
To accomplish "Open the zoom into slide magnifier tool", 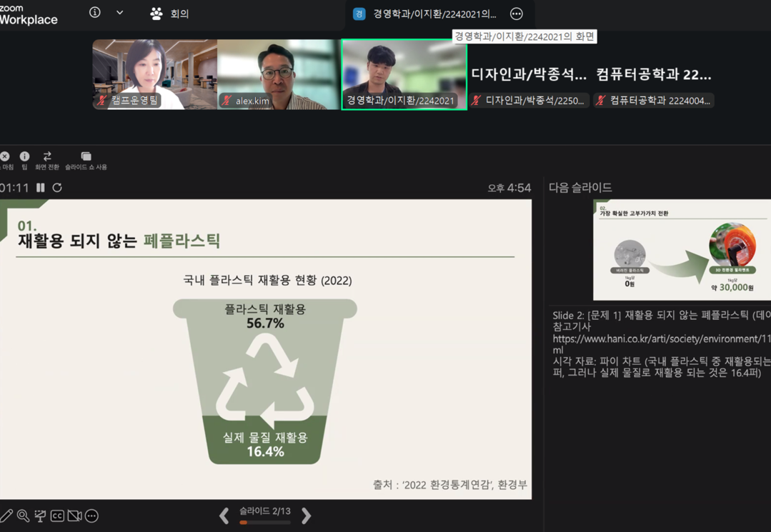I will pos(23,516).
